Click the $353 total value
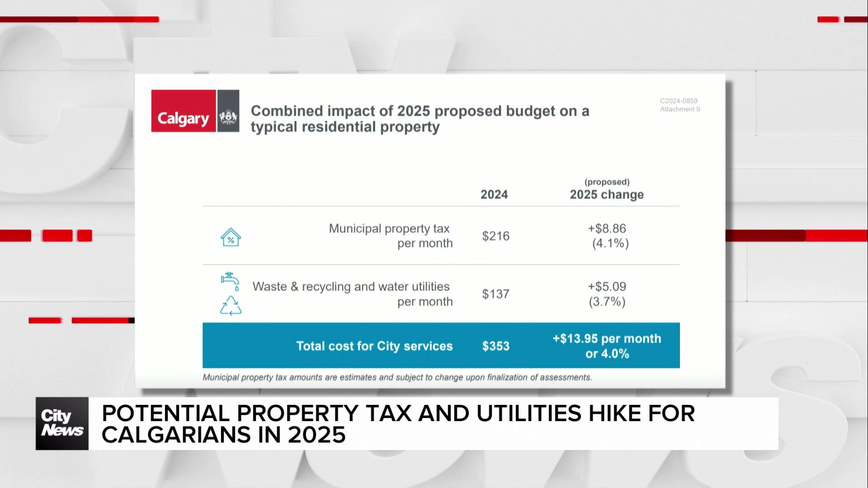 click(496, 346)
